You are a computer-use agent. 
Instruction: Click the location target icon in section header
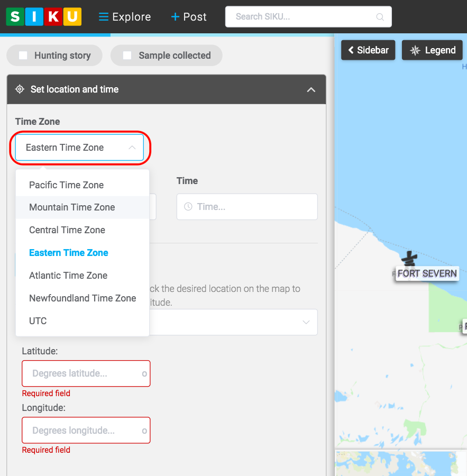tap(20, 89)
